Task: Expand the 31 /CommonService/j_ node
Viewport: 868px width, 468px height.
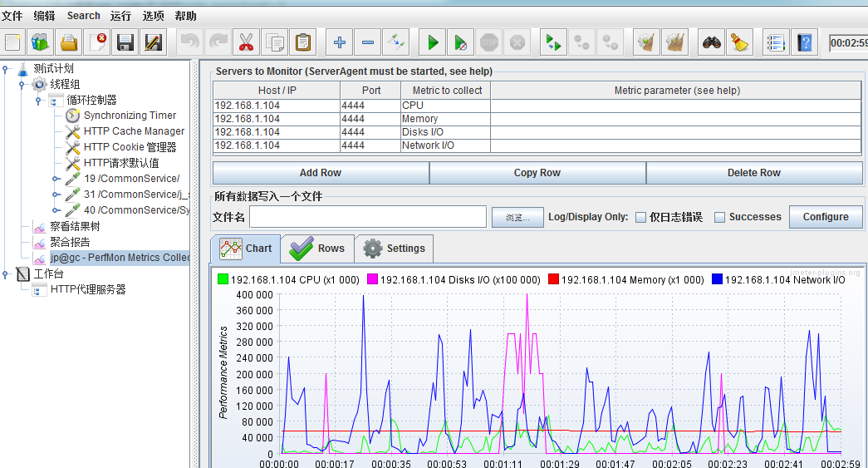Action: (x=56, y=195)
